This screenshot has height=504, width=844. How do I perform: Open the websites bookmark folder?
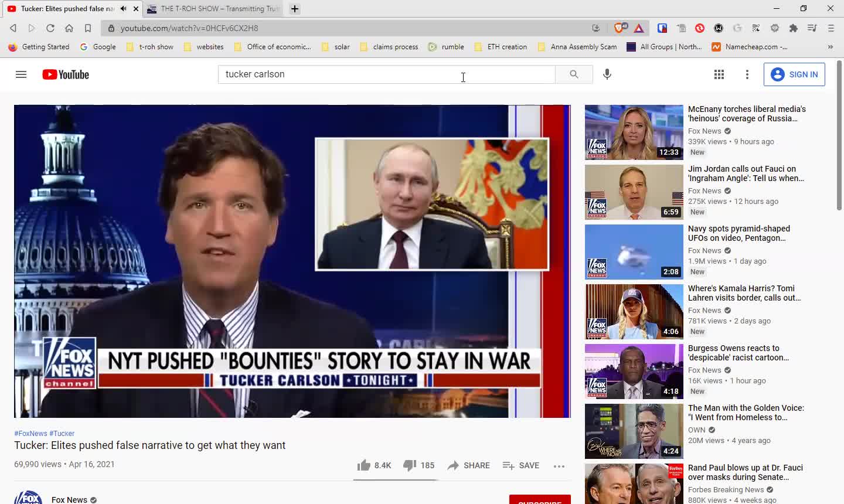click(203, 47)
